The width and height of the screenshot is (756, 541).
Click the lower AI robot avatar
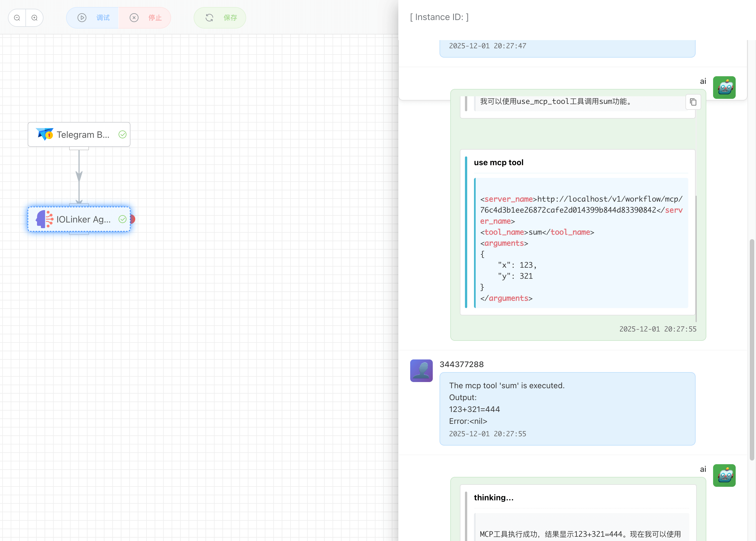[x=724, y=475]
